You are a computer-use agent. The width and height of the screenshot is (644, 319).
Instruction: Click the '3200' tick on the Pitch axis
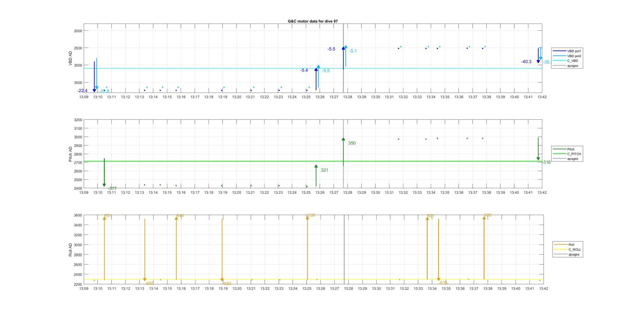pos(78,120)
